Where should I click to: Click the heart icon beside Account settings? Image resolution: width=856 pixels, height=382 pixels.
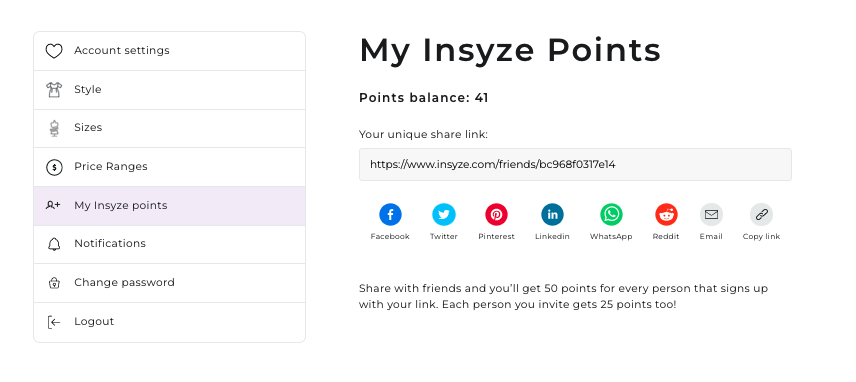click(54, 51)
